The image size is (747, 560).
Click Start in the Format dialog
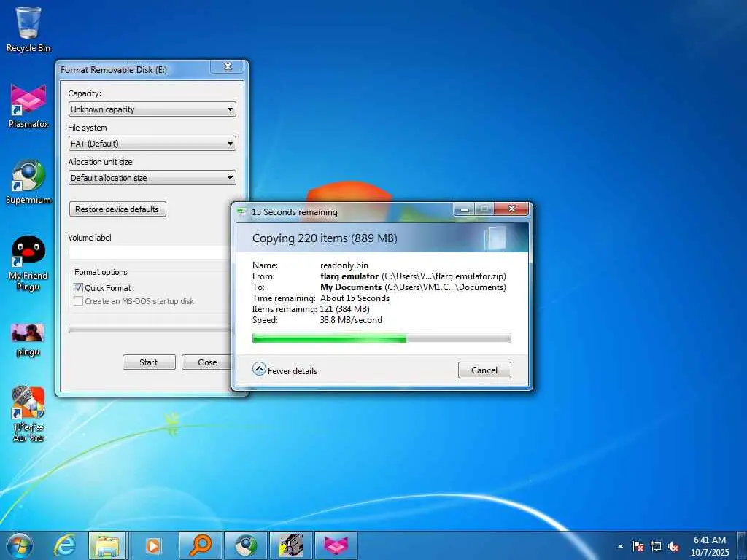(149, 362)
